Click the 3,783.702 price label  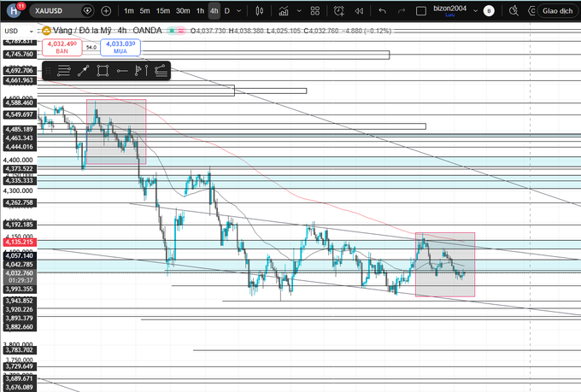20,350
